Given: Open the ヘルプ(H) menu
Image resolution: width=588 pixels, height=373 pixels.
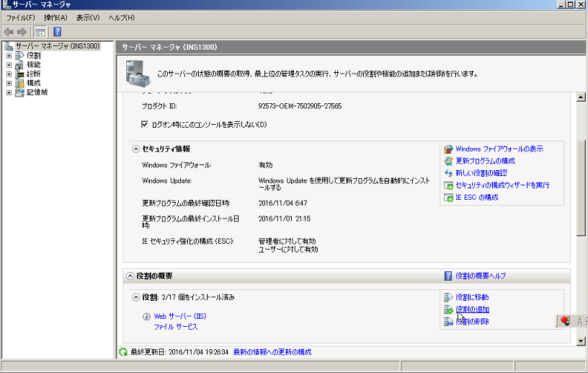Looking at the screenshot, I should [122, 17].
